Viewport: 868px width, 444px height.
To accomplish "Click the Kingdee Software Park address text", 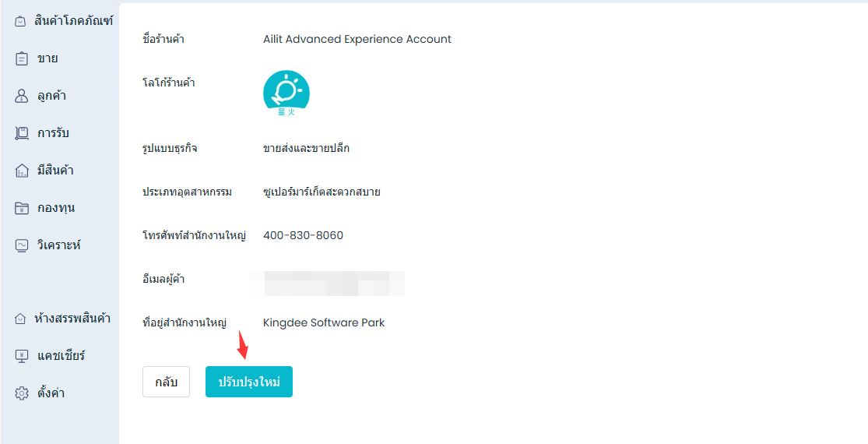I will coord(324,322).
